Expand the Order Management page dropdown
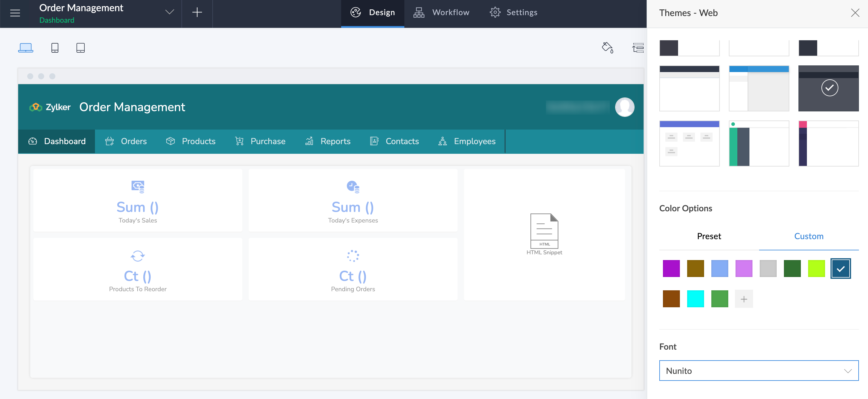 [x=169, y=12]
